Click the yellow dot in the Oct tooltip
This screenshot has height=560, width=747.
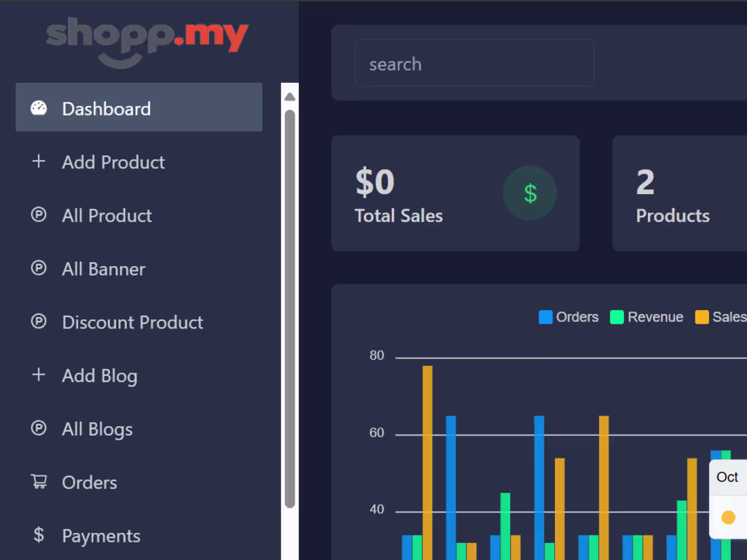click(x=727, y=517)
